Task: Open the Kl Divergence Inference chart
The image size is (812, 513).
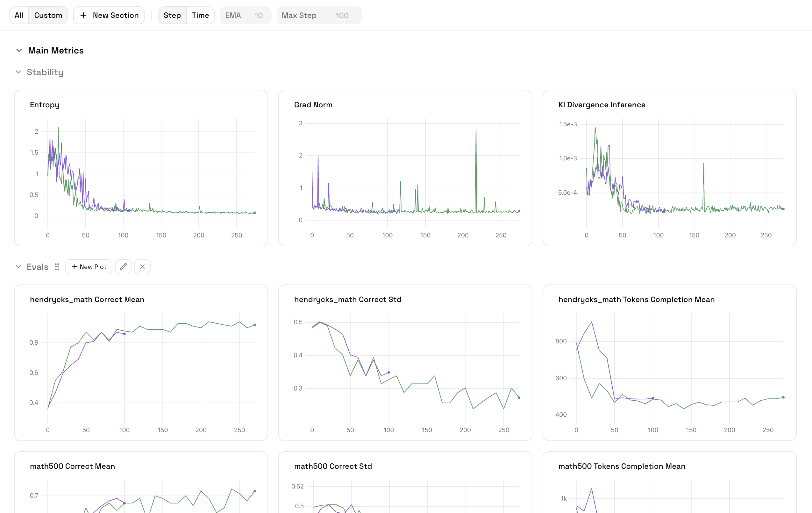Action: tap(670, 168)
